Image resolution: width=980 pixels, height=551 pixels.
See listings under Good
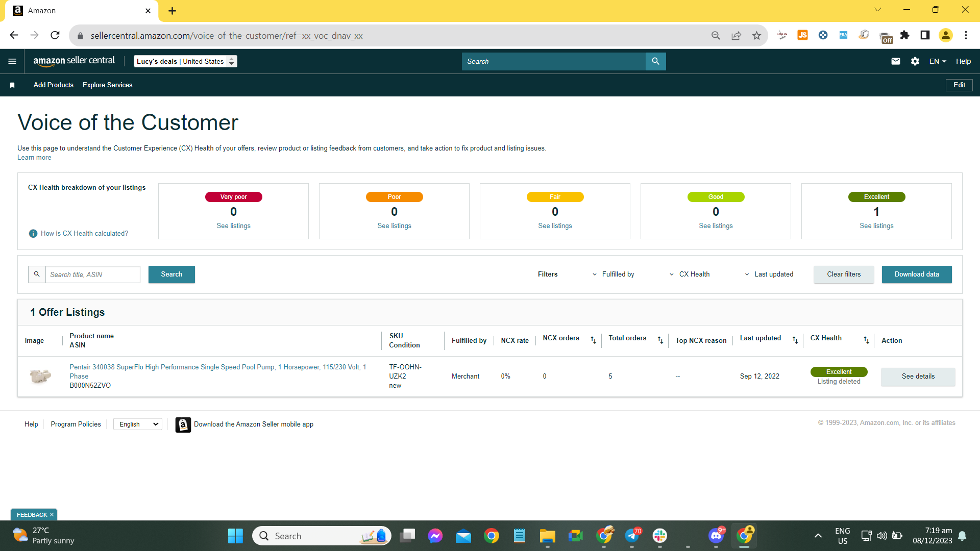click(716, 226)
